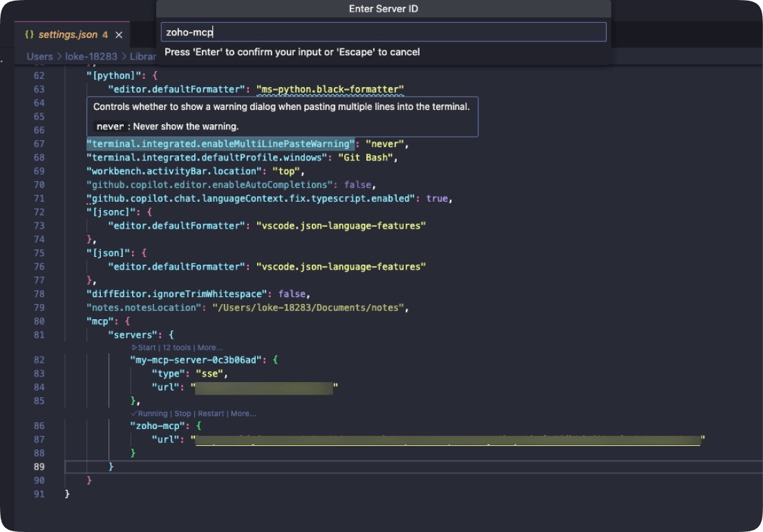Image resolution: width=763 pixels, height=532 pixels.
Task: Click line number 89 in the gutter
Action: click(x=39, y=467)
